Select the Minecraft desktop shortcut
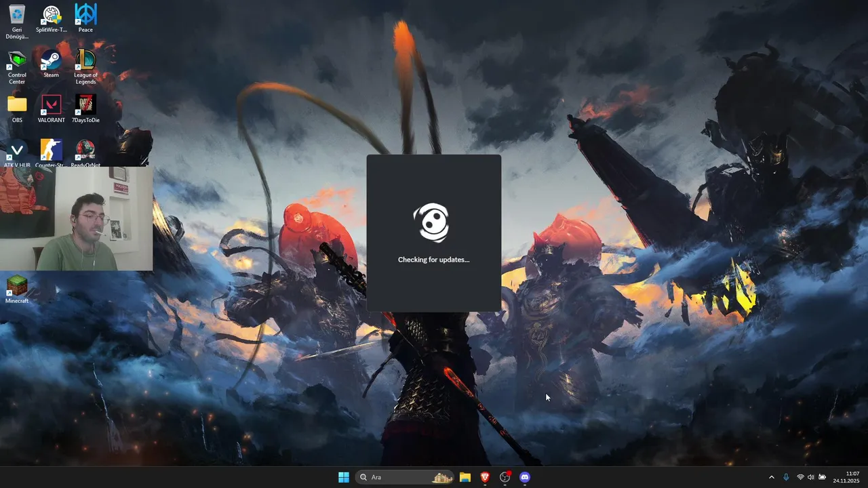The image size is (868, 488). click(17, 289)
